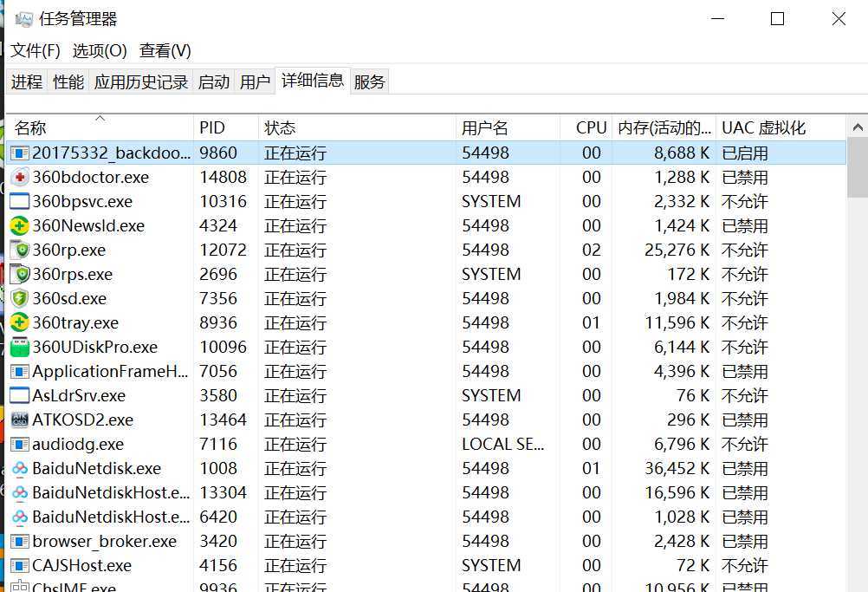Image resolution: width=868 pixels, height=592 pixels.
Task: Open the 选项(O) menu
Action: [100, 51]
